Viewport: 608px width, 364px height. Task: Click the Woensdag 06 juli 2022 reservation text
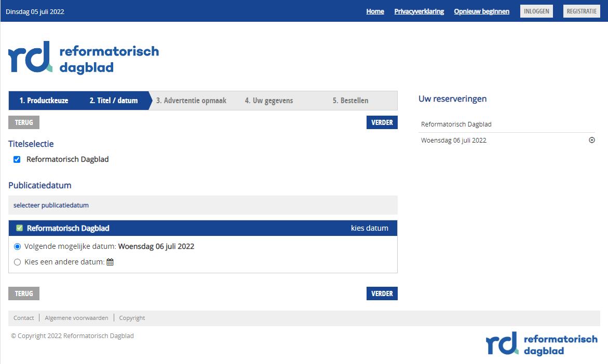click(x=454, y=140)
